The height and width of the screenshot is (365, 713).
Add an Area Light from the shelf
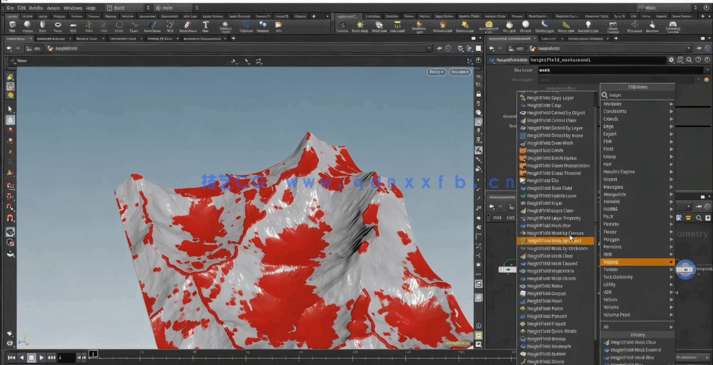[397, 26]
